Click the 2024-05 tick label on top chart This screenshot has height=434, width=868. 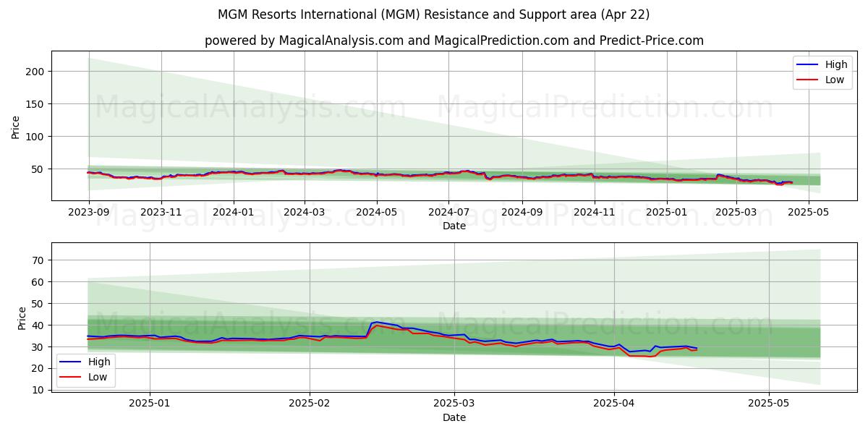pos(376,213)
